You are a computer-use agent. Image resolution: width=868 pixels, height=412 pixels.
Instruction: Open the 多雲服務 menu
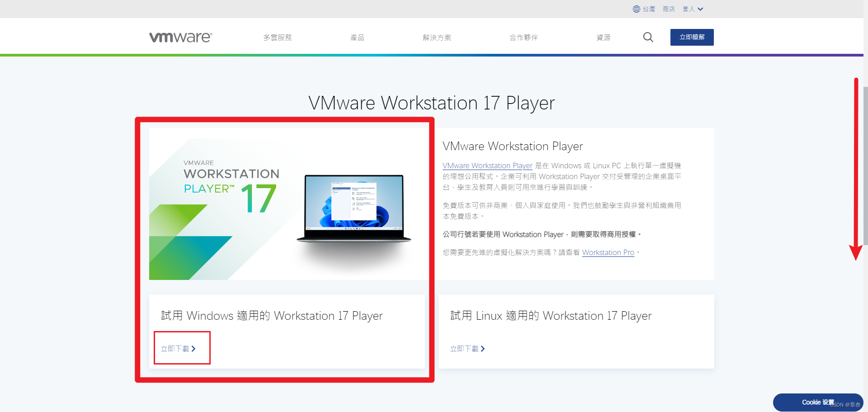click(x=277, y=38)
